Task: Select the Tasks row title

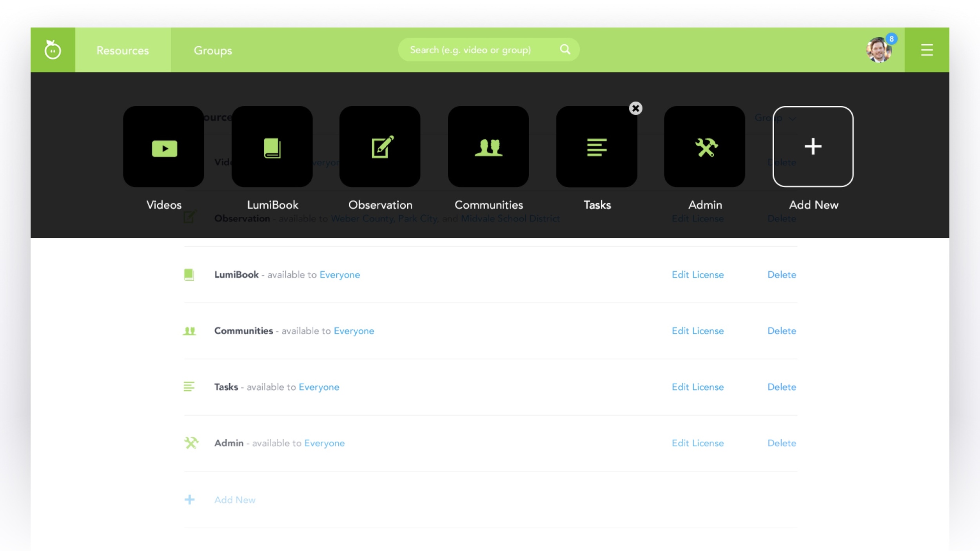Action: coord(226,387)
